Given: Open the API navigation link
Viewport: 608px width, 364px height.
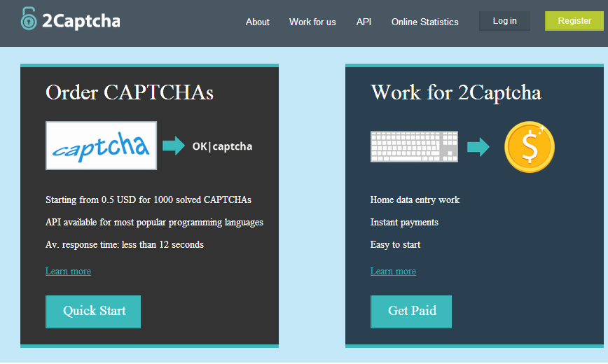Looking at the screenshot, I should coord(364,22).
